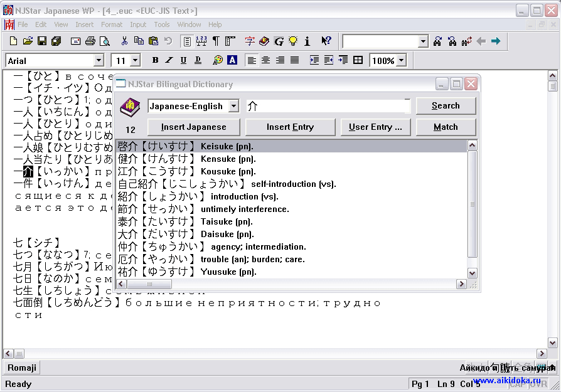This screenshot has width=561, height=392.
Task: Save the document with floppy disk icon
Action: [x=42, y=41]
